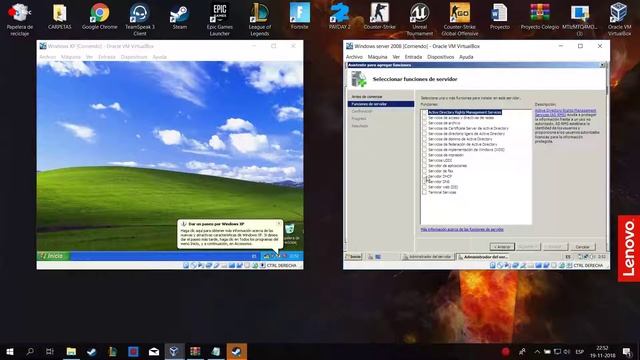Check Servicios de archivo role
The width and height of the screenshot is (640, 360).
424,123
